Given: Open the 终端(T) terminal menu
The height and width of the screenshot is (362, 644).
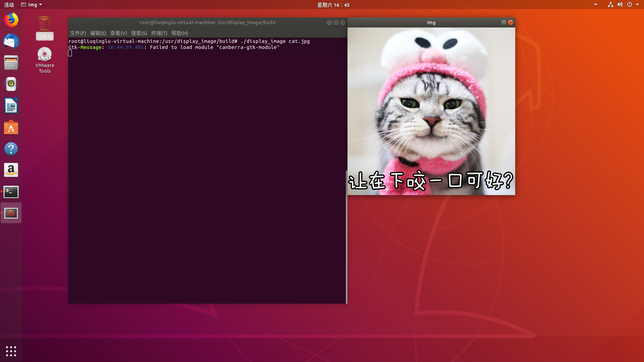Looking at the screenshot, I should tap(159, 33).
